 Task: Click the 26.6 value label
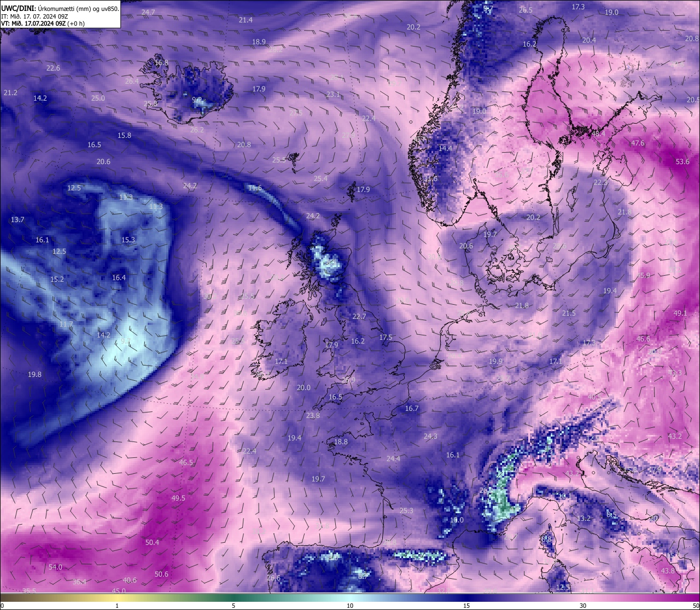(x=273, y=578)
